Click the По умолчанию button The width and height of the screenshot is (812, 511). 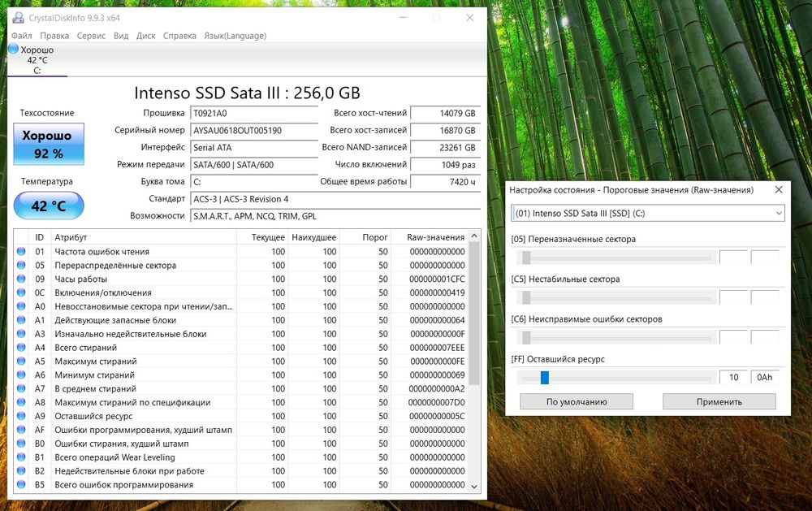click(577, 401)
